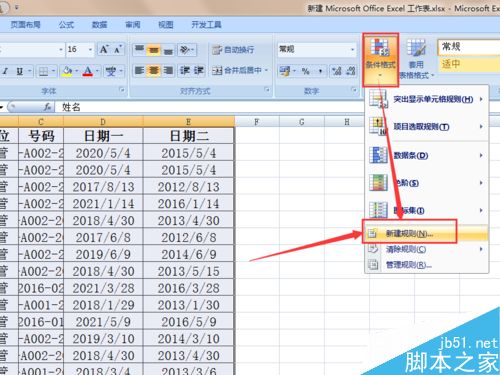Open the font name dropdown arrow

[x=61, y=50]
